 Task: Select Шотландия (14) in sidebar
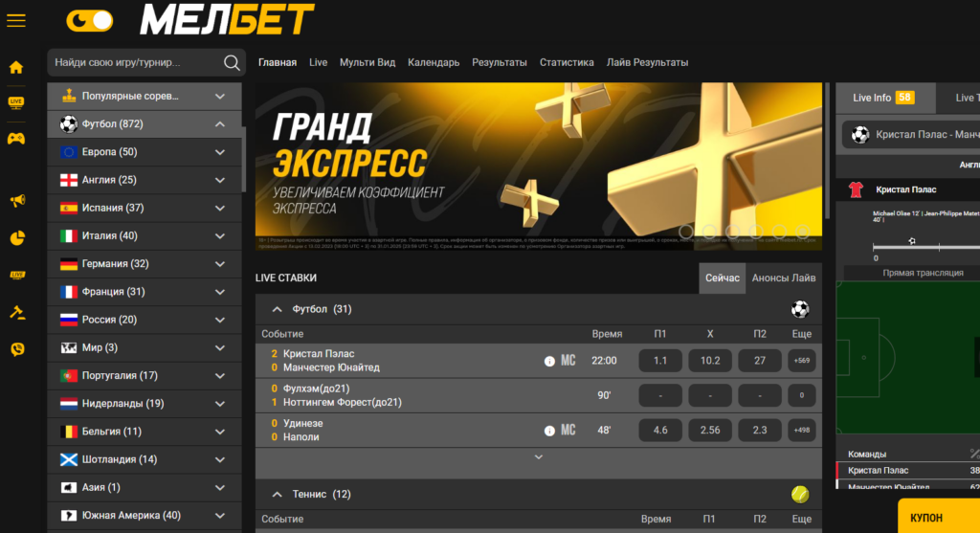click(x=145, y=459)
